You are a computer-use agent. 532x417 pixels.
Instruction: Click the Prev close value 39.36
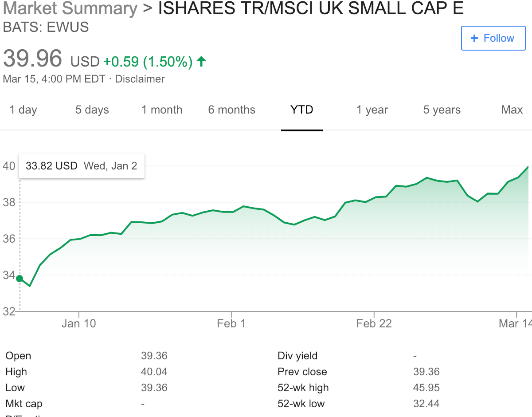[x=426, y=372]
